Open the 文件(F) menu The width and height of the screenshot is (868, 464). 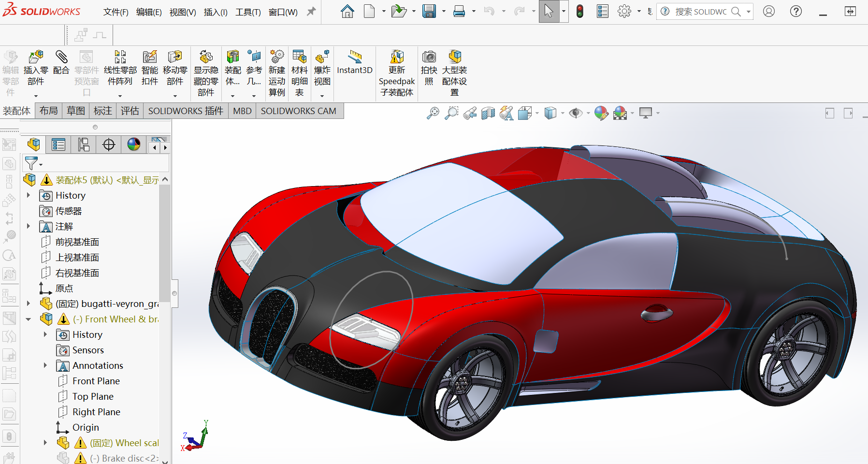point(116,12)
